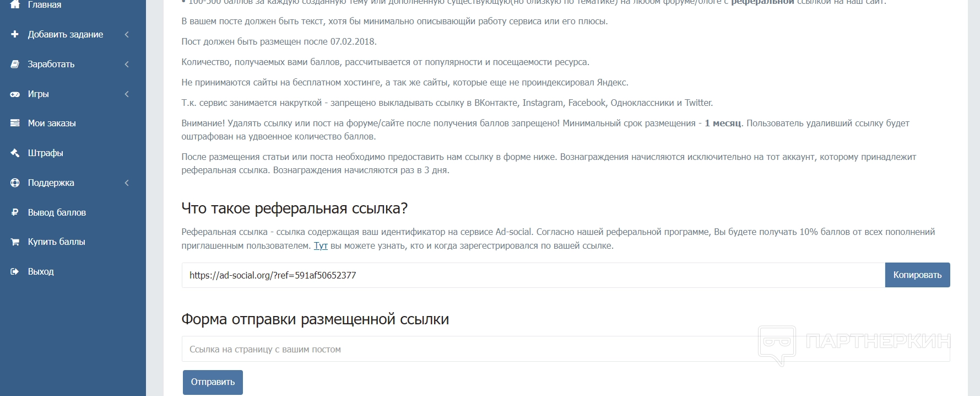Select Заработать in the sidebar

[x=51, y=64]
